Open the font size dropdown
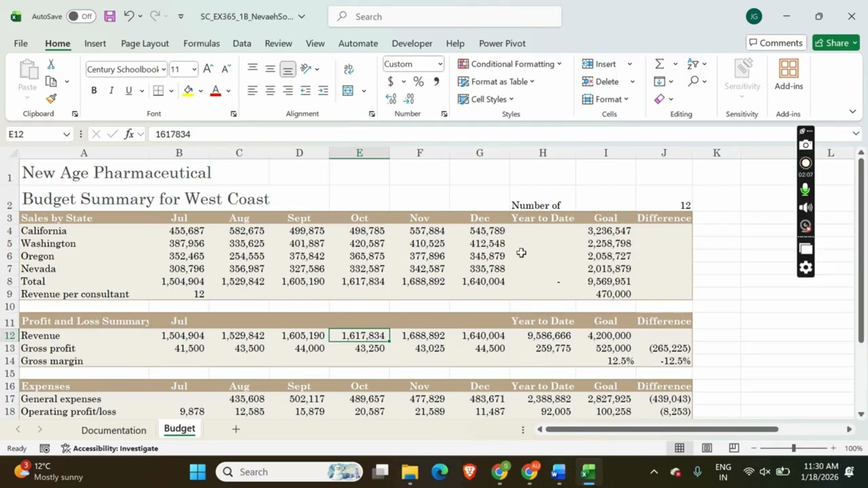This screenshot has width=868, height=488. point(194,69)
